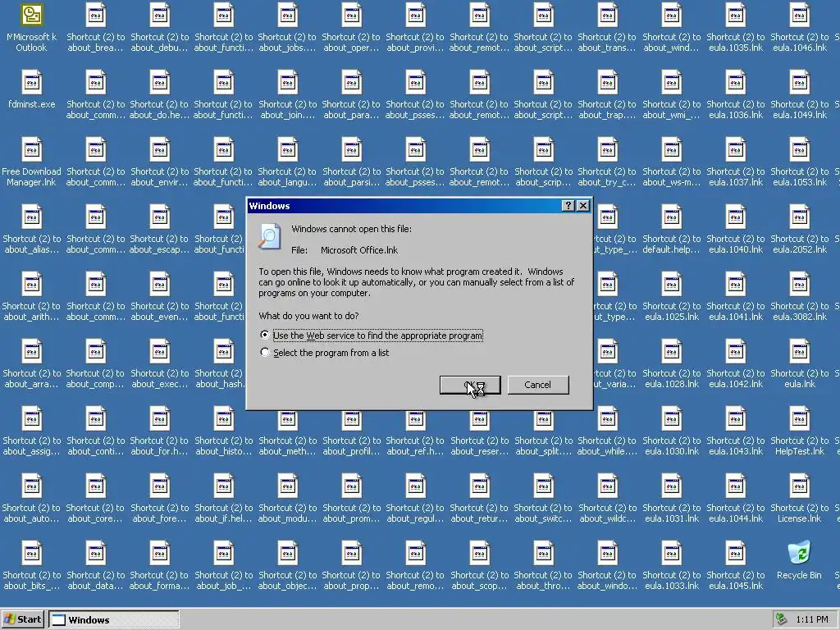840x630 pixels.
Task: Cancel the Windows cannot open file dialog
Action: (538, 385)
